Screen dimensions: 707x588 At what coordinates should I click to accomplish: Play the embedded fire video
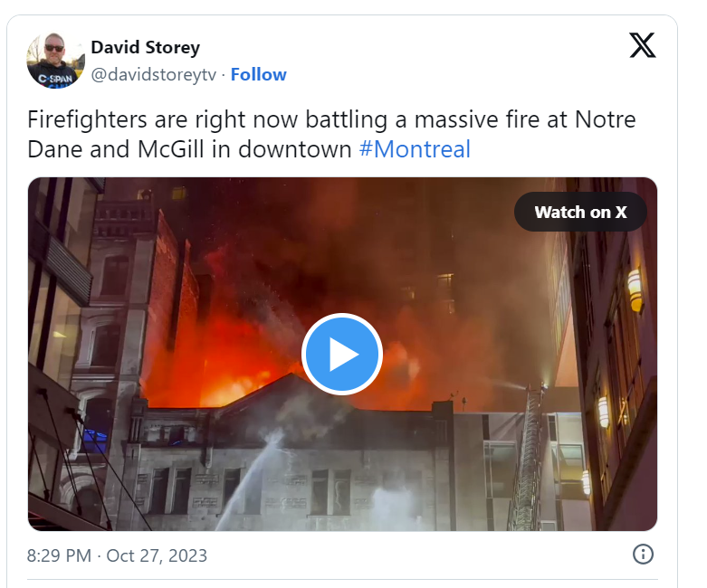pyautogui.click(x=342, y=354)
